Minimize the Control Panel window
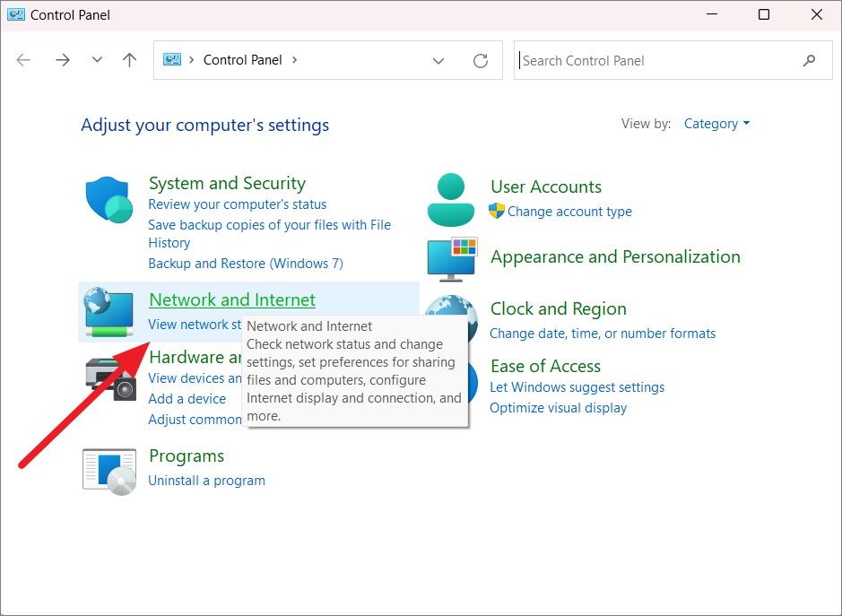The width and height of the screenshot is (842, 616). click(712, 14)
